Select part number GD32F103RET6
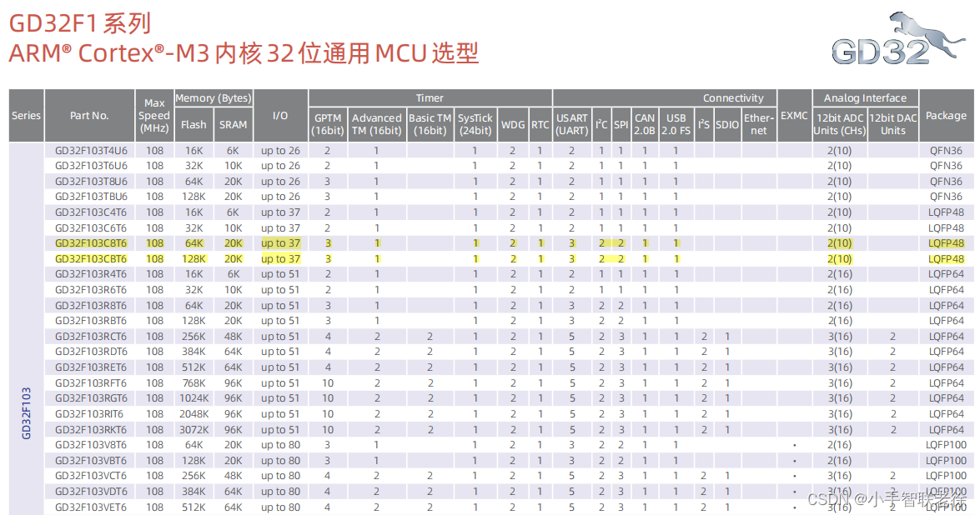The image size is (980, 515). point(91,367)
